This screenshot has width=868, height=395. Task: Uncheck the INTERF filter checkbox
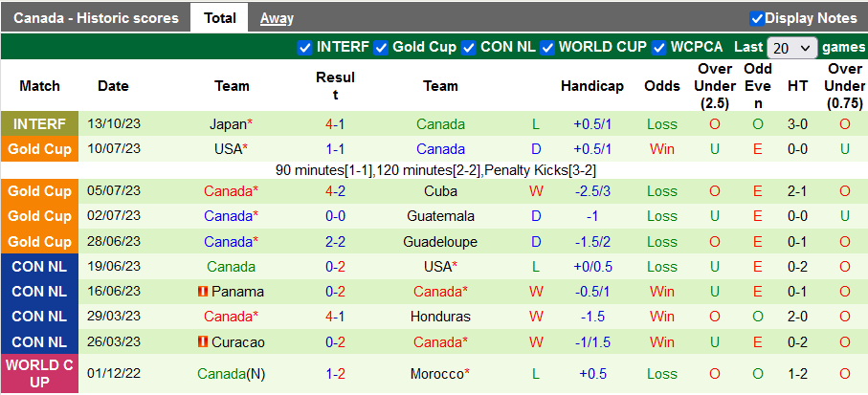pos(304,47)
